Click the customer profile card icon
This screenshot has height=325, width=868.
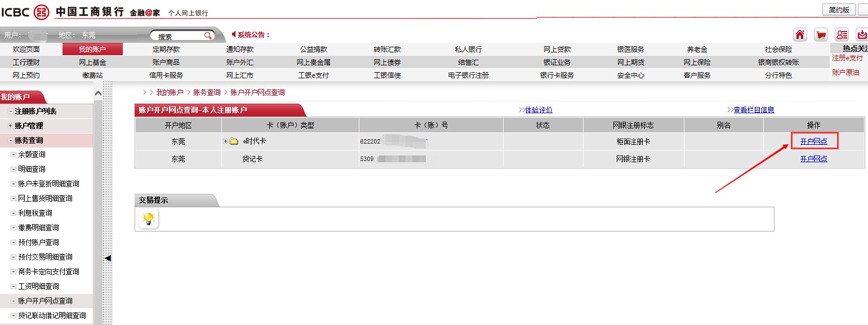click(842, 34)
